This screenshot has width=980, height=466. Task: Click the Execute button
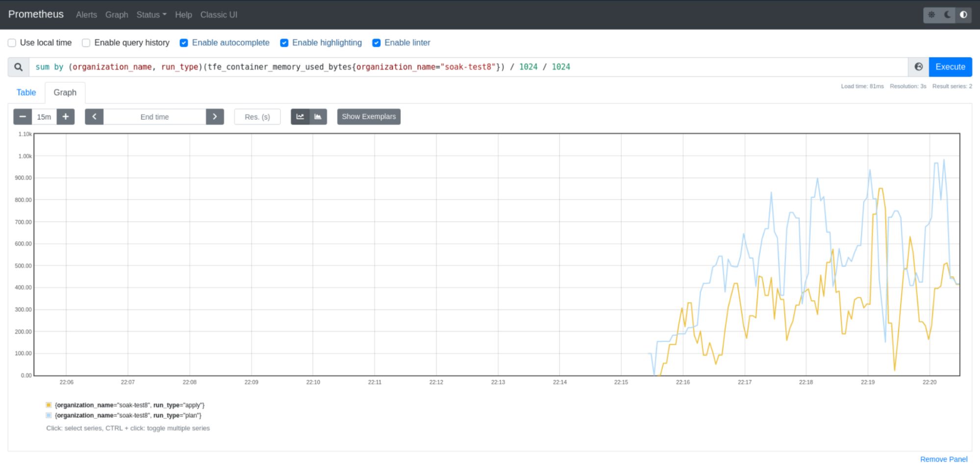[x=950, y=67]
